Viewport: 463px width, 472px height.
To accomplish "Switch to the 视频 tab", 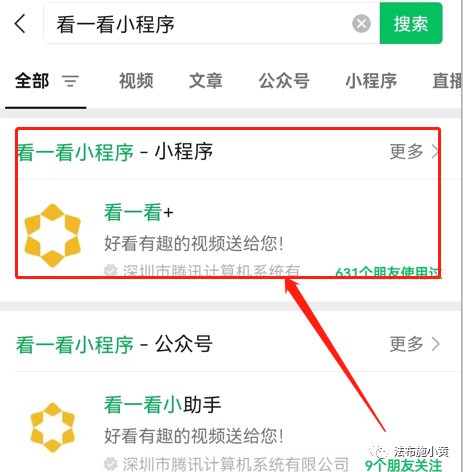I will click(x=136, y=81).
